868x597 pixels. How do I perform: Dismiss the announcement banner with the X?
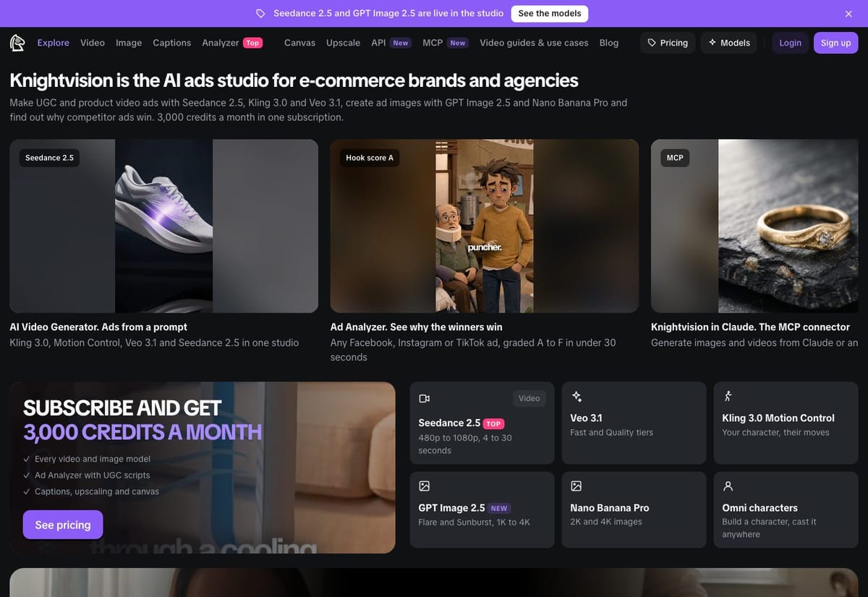(x=848, y=14)
